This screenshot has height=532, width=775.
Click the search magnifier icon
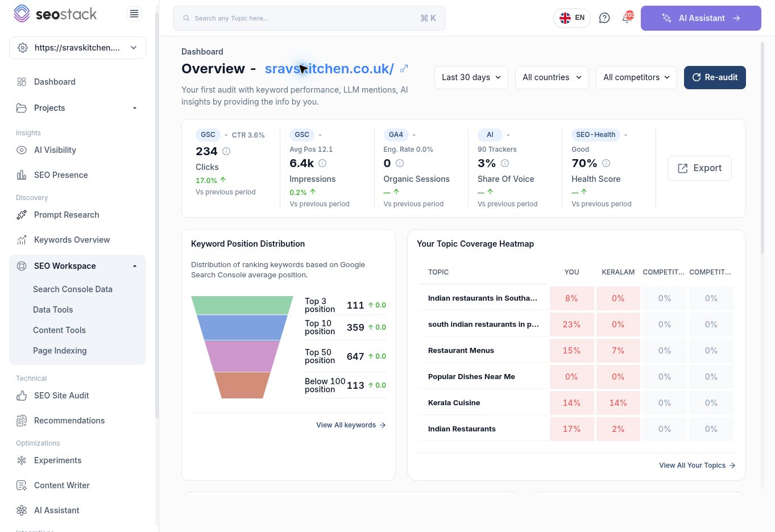[186, 18]
